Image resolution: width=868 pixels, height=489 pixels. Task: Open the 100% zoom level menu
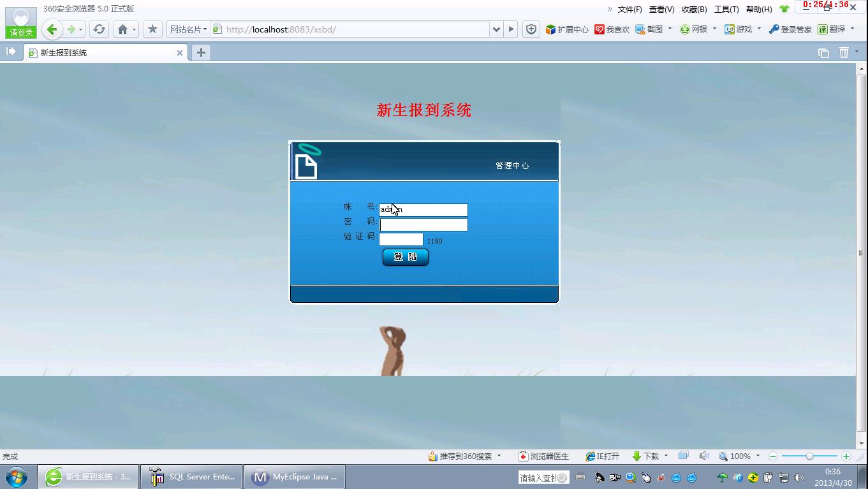740,456
